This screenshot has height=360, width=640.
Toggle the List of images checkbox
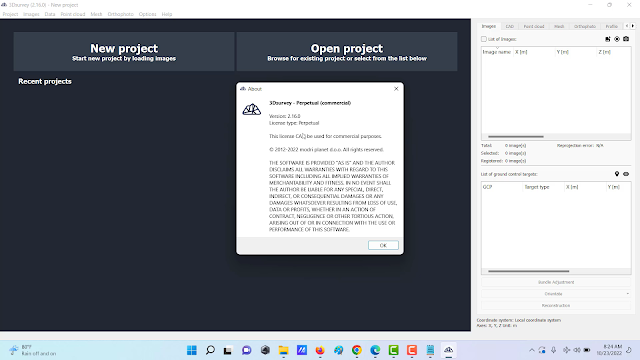484,39
